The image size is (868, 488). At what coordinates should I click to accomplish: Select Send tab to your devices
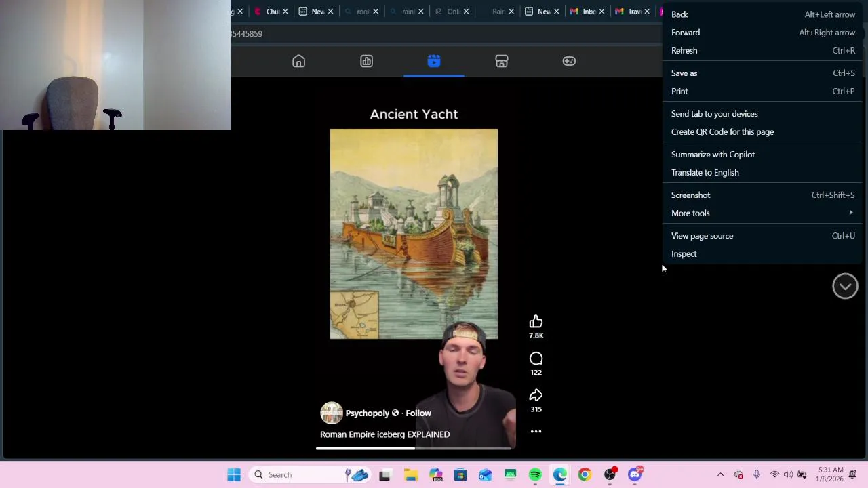[762, 113]
